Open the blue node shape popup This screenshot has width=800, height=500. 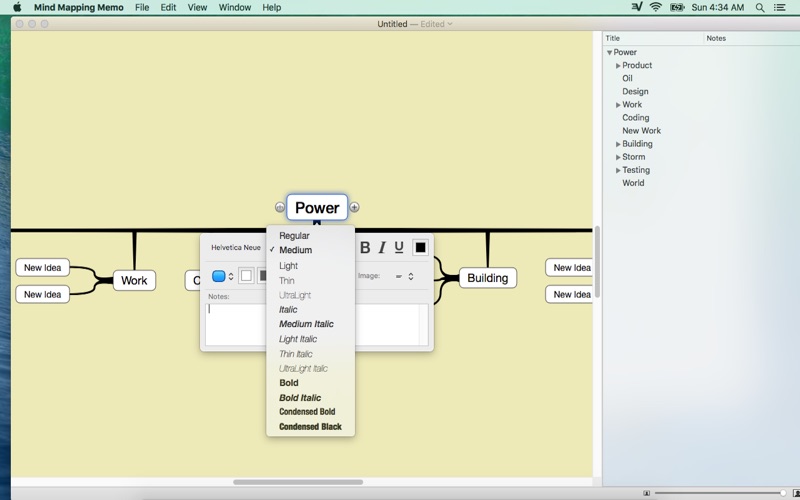(x=222, y=276)
